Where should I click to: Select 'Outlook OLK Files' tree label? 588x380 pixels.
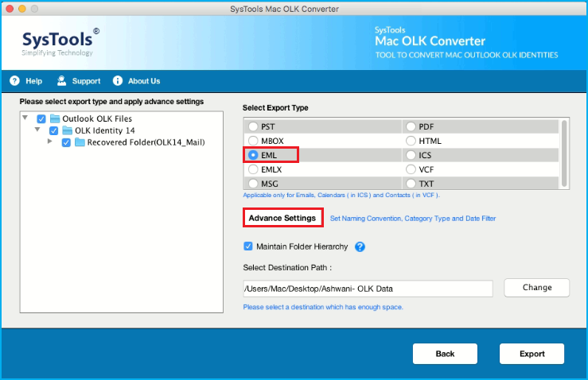[x=97, y=118]
